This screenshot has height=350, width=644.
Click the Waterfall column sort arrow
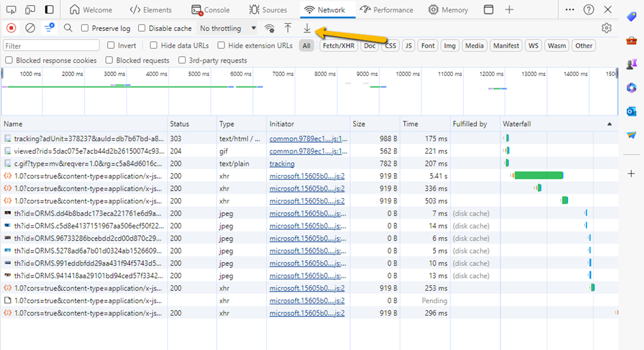point(609,124)
